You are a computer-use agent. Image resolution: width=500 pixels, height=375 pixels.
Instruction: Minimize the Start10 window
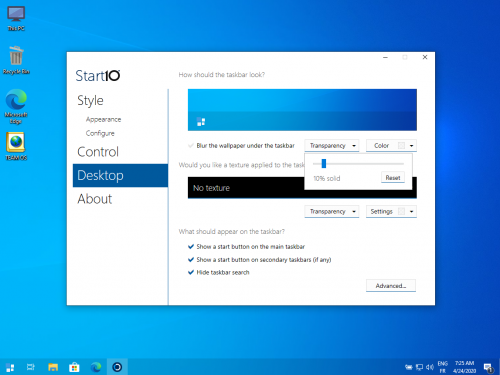pos(385,57)
